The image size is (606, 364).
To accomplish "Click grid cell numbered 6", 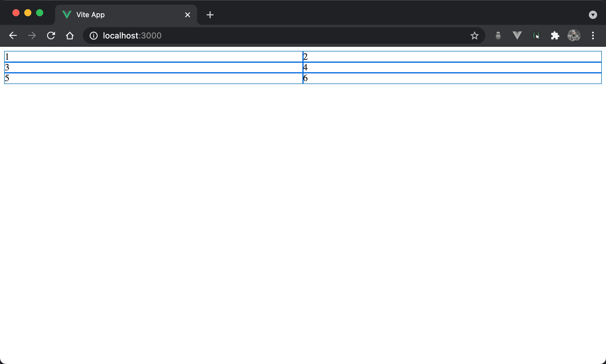I will [452, 78].
